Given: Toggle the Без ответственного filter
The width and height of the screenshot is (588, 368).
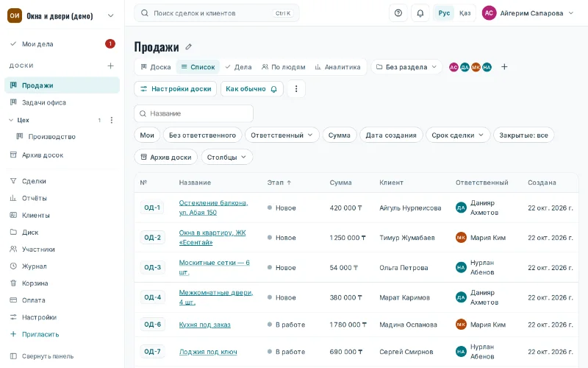Looking at the screenshot, I should [x=203, y=135].
